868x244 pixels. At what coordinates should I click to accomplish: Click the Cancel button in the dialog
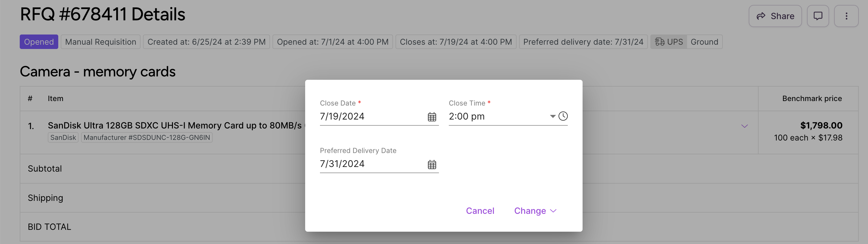coord(480,211)
